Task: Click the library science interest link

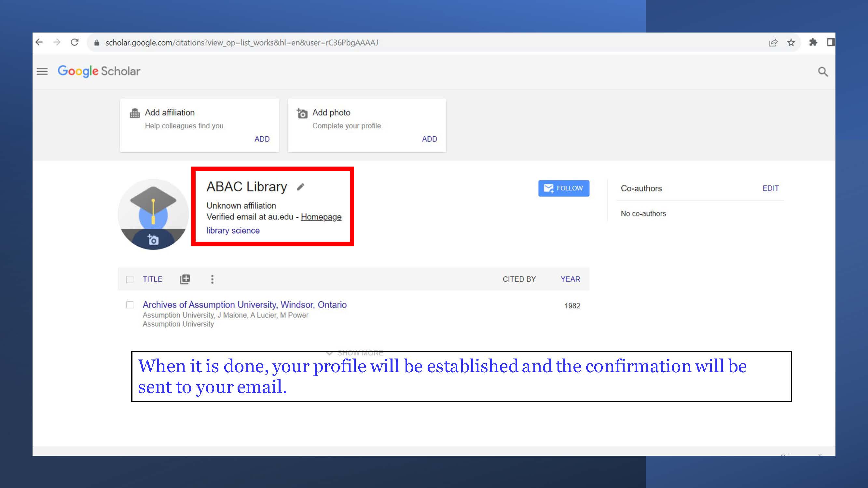Action: click(233, 231)
